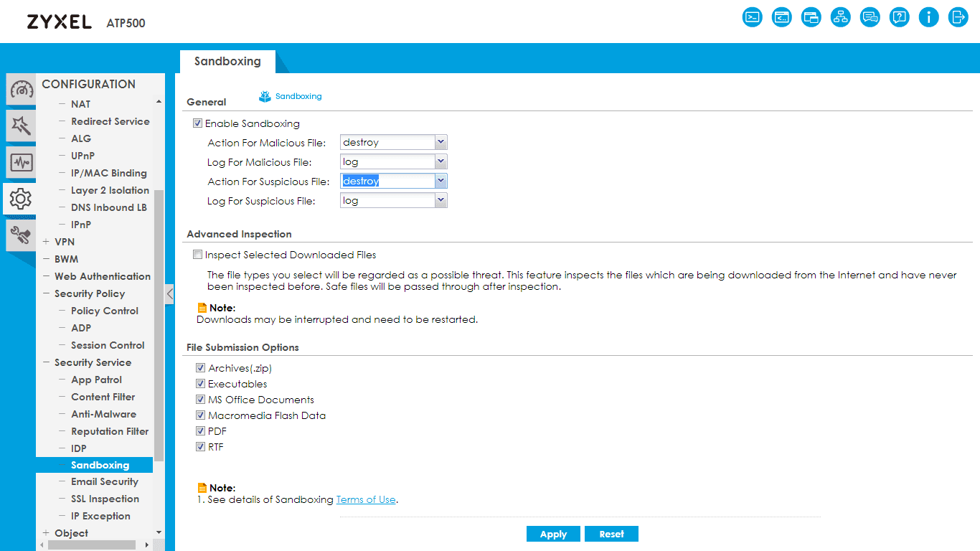Open the ADP menu item
The image size is (980, 551).
pyautogui.click(x=81, y=328)
